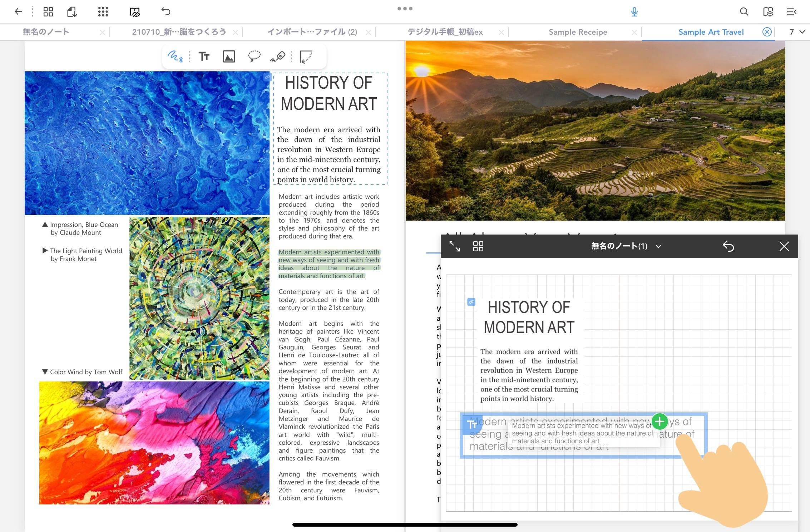Image resolution: width=810 pixels, height=532 pixels.
Task: Open search with magnifier icon
Action: pyautogui.click(x=744, y=12)
